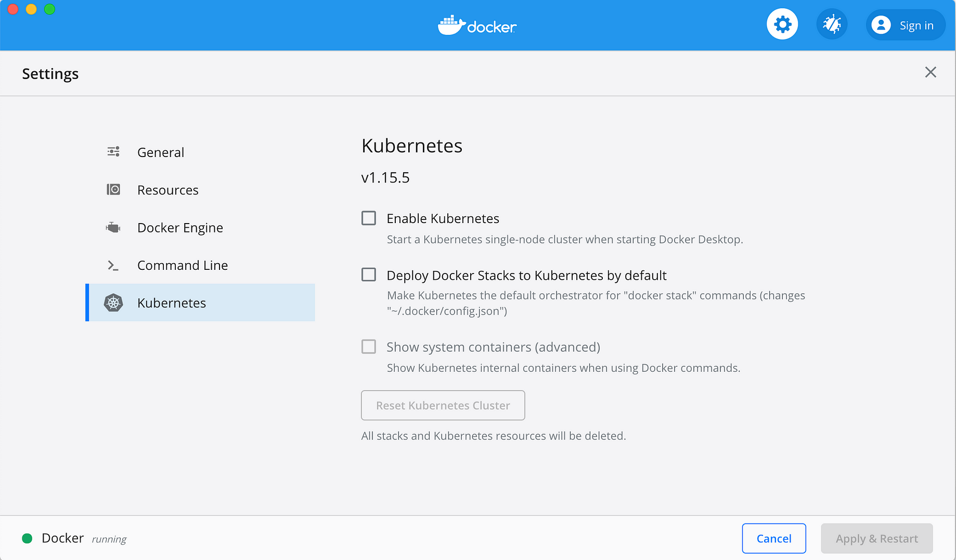
Task: Click 'Start a Kubernetes single-node cluster' description
Action: click(x=565, y=239)
